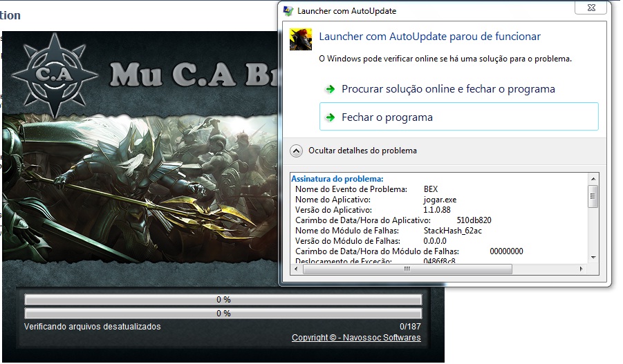Collapse details with the round chevron button
This screenshot has height=364, width=623.
pos(296,151)
